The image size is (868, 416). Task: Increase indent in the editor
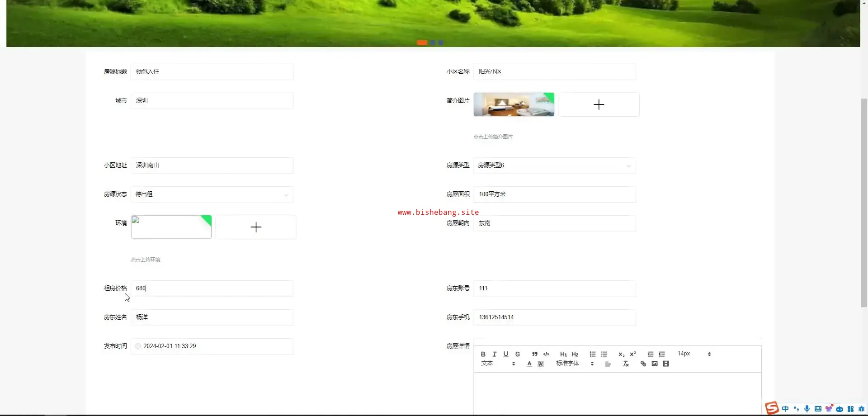[662, 355]
